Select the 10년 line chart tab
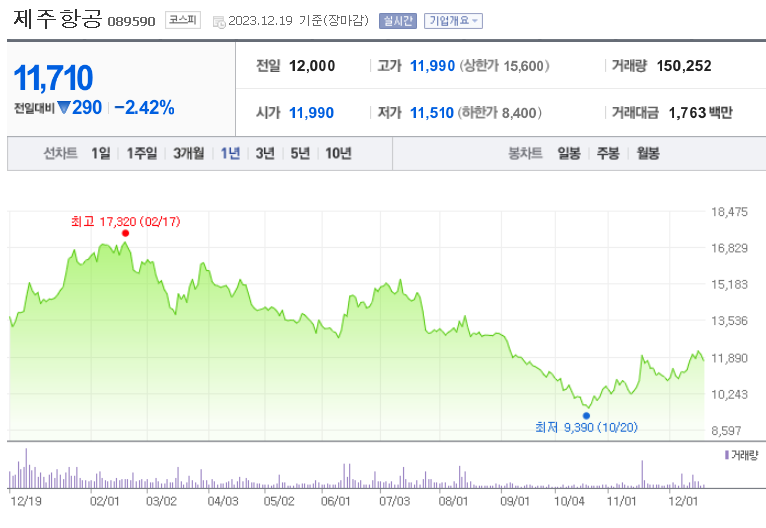The height and width of the screenshot is (528, 766). point(338,153)
